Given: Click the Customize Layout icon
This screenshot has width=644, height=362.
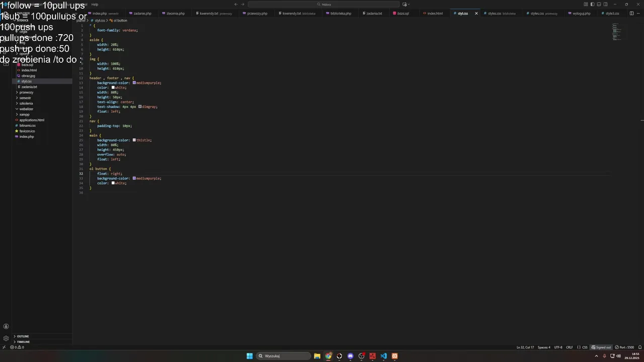Looking at the screenshot, I should click(586, 4).
